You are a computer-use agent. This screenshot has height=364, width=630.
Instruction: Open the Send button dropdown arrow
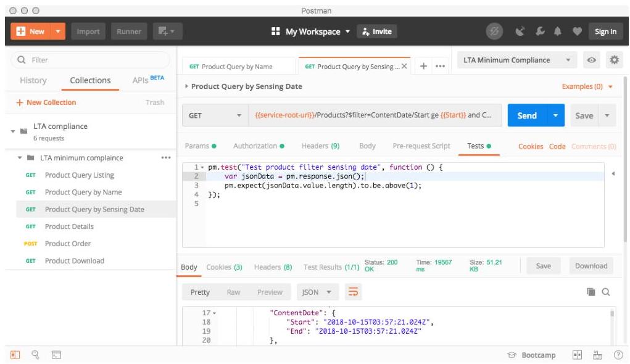tap(556, 116)
